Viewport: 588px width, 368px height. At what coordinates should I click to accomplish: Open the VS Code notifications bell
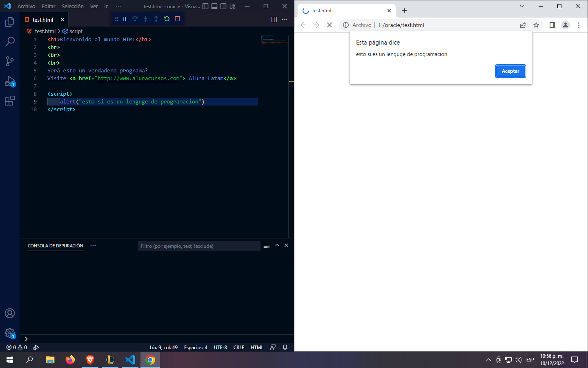[285, 347]
